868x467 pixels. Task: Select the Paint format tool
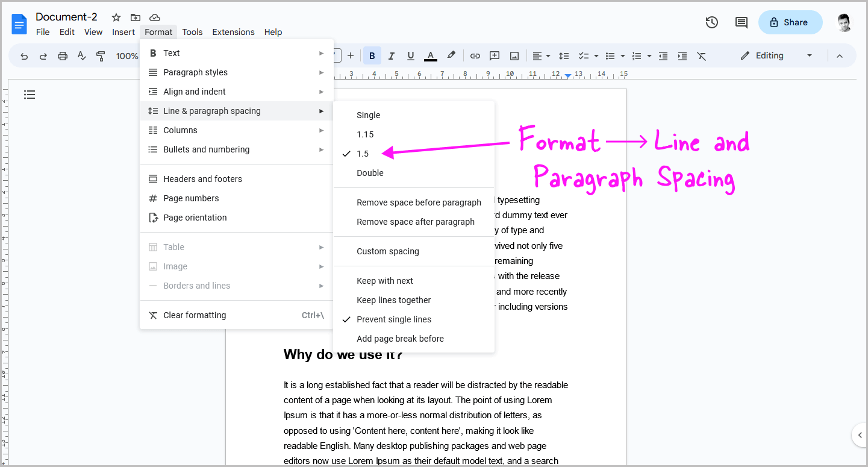point(100,55)
